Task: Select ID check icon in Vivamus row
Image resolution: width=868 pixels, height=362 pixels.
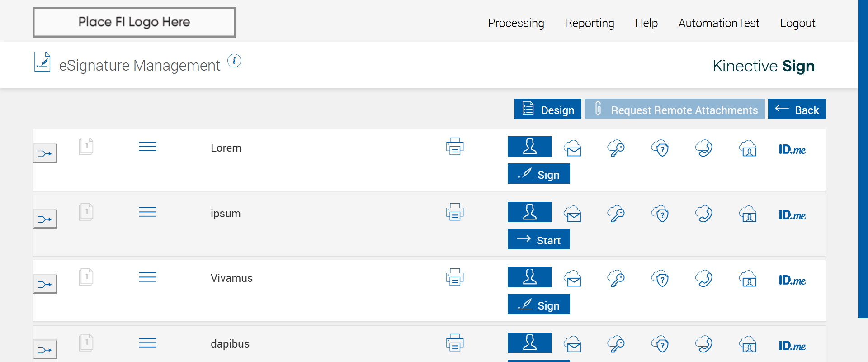Action: pos(748,279)
